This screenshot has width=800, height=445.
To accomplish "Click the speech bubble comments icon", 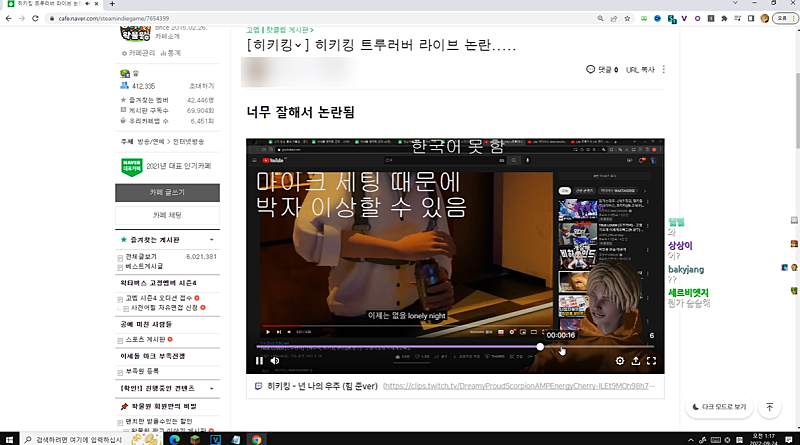I will click(x=590, y=69).
